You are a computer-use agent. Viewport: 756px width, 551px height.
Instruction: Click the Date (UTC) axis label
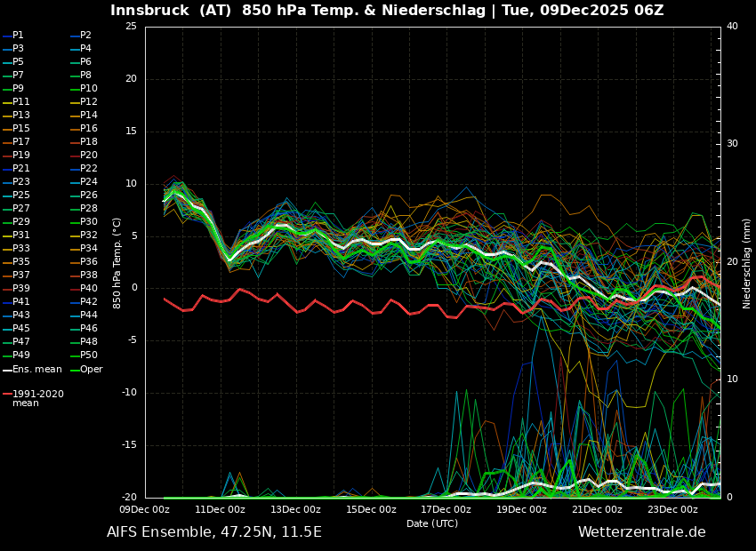coord(432,524)
